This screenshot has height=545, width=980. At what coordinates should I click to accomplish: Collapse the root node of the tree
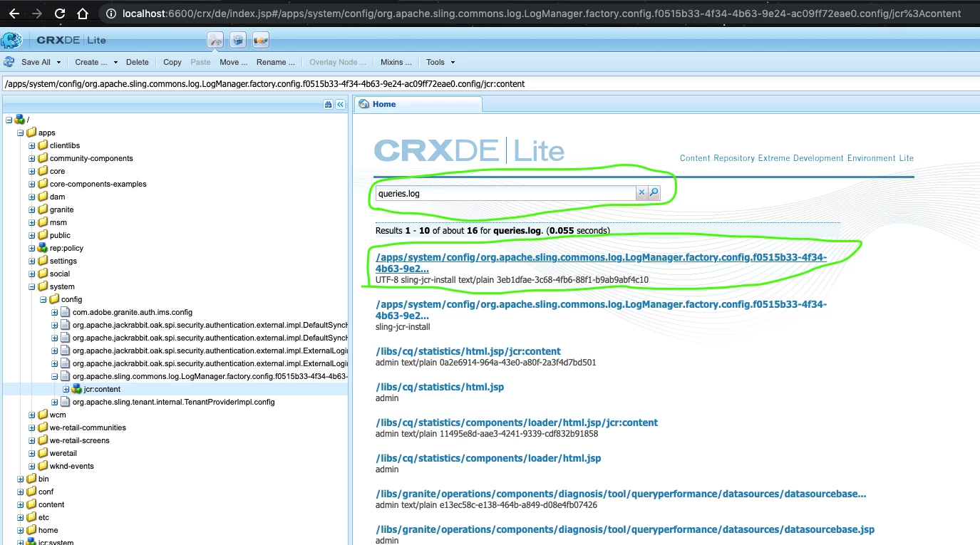click(9, 120)
